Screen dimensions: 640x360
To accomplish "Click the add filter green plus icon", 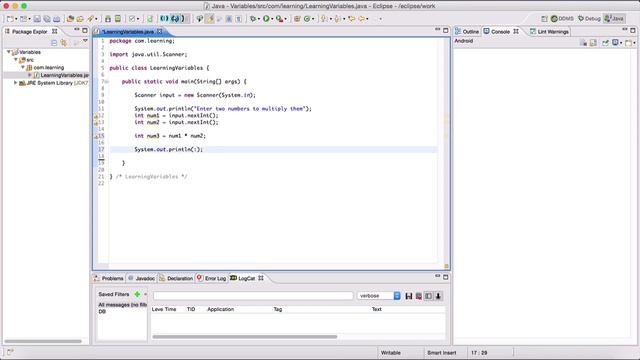I will (x=137, y=294).
